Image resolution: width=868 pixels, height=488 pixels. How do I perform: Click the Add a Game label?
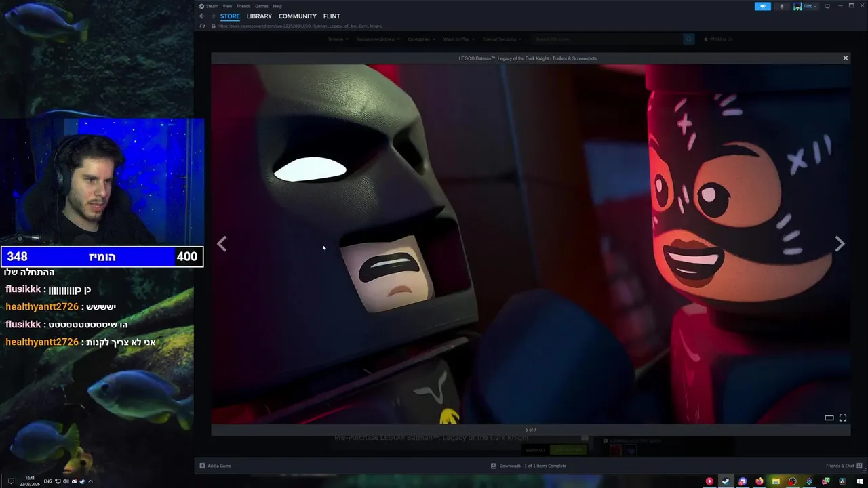pos(219,466)
